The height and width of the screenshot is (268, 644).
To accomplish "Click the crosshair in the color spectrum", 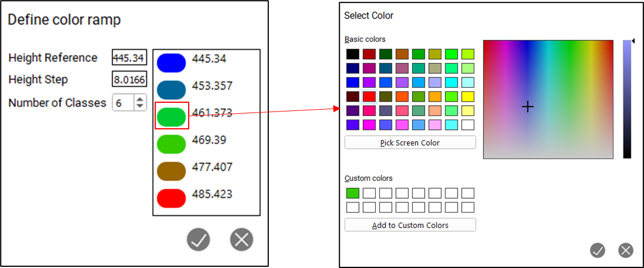I will pyautogui.click(x=527, y=106).
